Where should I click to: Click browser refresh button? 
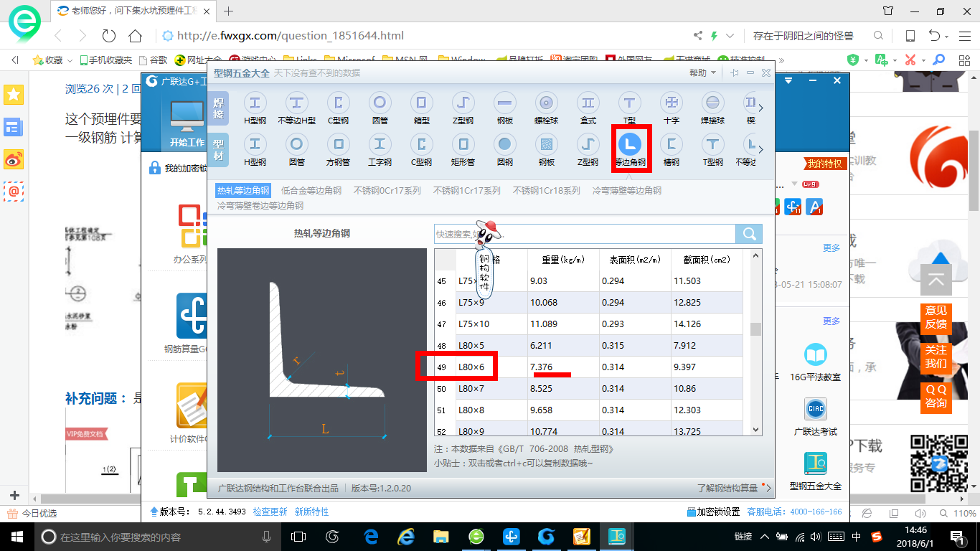(x=108, y=36)
